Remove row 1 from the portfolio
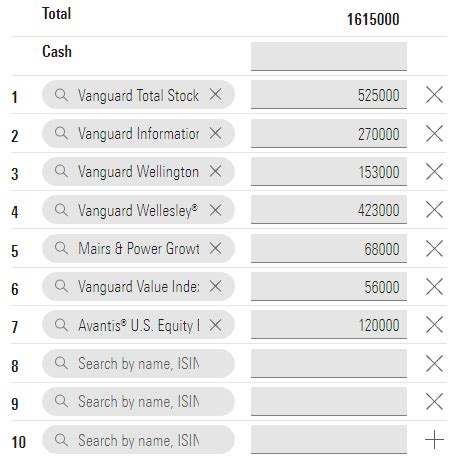Screen dimensions: 460x464 (x=434, y=94)
